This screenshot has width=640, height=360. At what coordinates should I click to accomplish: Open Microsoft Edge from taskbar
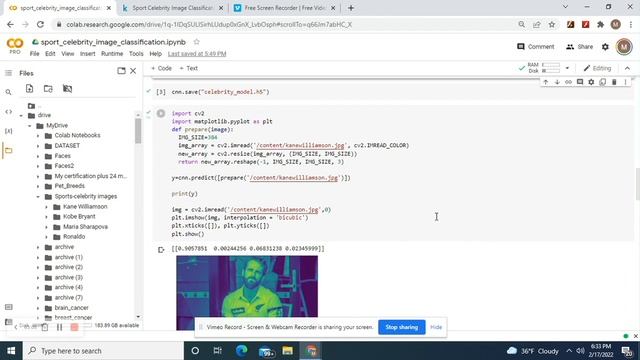pos(241,351)
